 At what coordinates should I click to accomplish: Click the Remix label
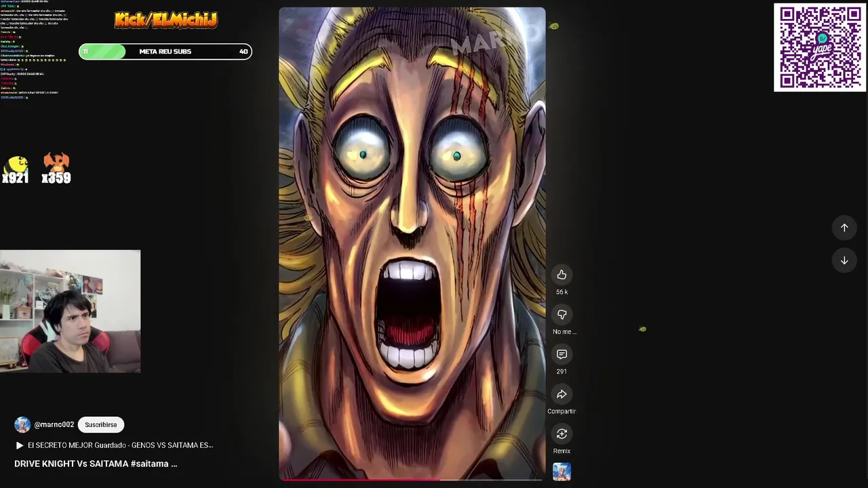[561, 451]
